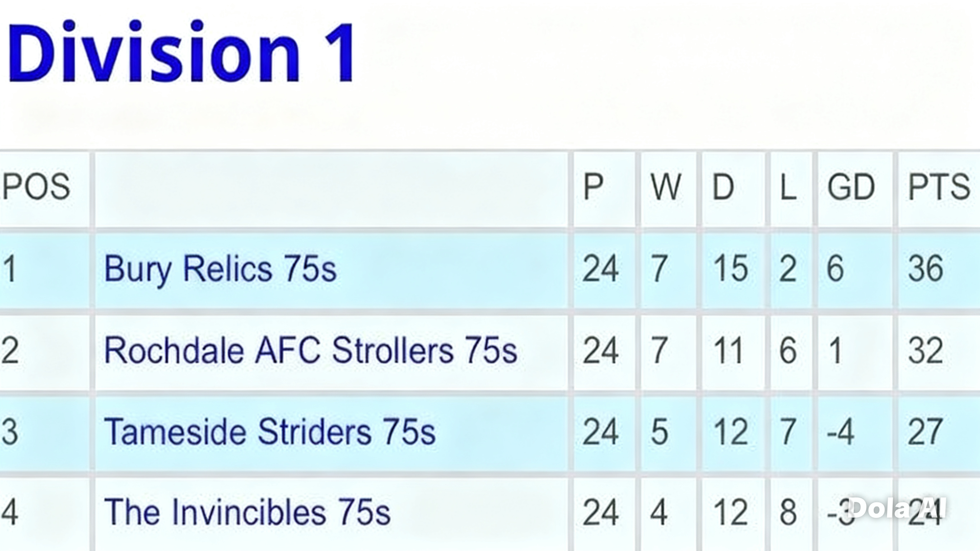Viewport: 980px width, 551px height.
Task: Click The Invincibles' losses value 8
Action: click(788, 512)
